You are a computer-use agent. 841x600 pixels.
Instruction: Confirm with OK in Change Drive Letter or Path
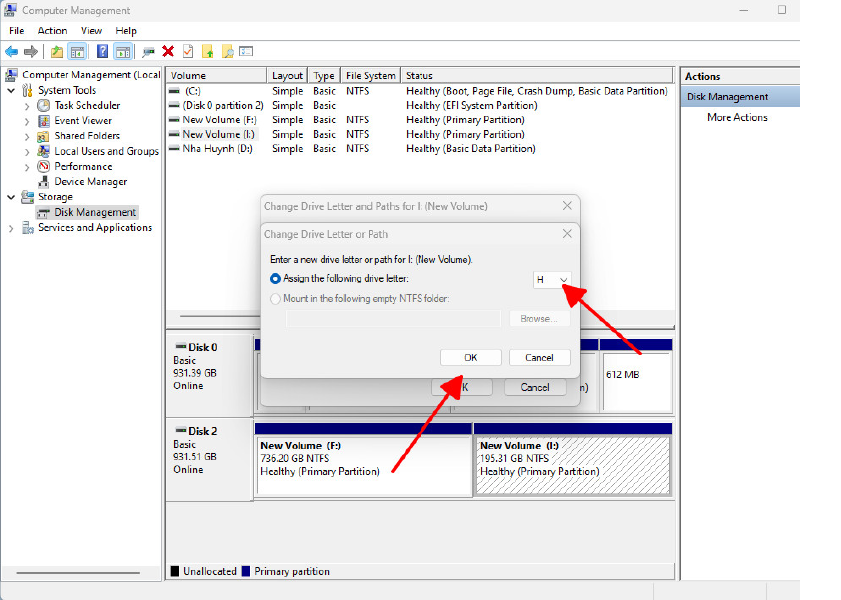pyautogui.click(x=471, y=358)
